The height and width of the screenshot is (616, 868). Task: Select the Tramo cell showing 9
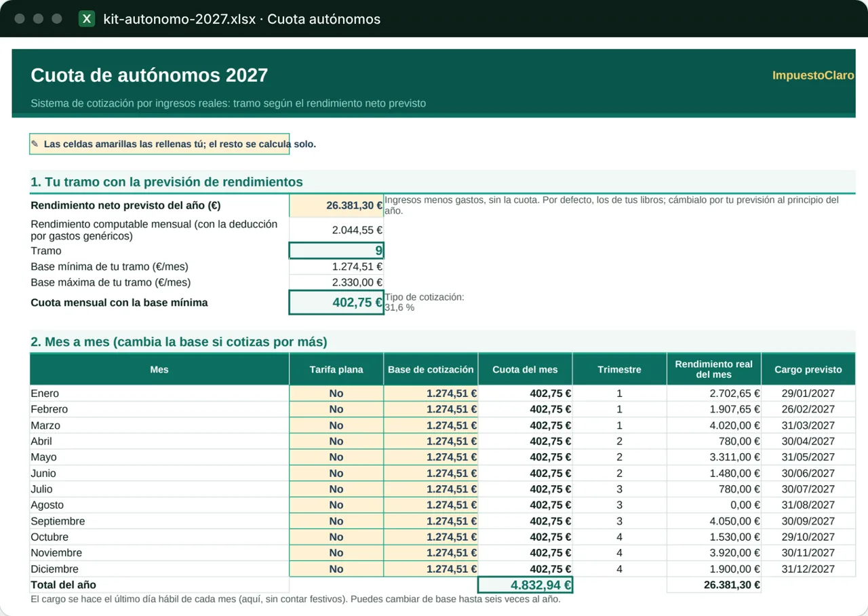click(336, 251)
